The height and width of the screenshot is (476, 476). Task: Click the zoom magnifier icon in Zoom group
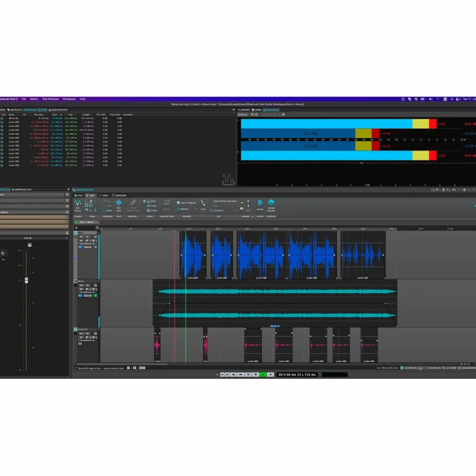pyautogui.click(x=87, y=210)
